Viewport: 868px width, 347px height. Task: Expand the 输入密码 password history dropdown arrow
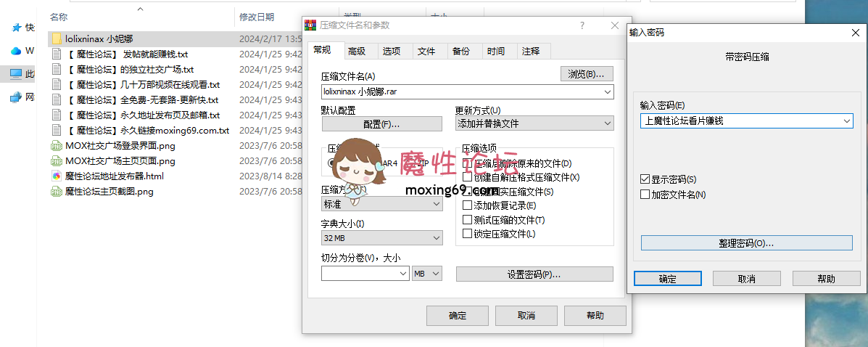pyautogui.click(x=847, y=121)
